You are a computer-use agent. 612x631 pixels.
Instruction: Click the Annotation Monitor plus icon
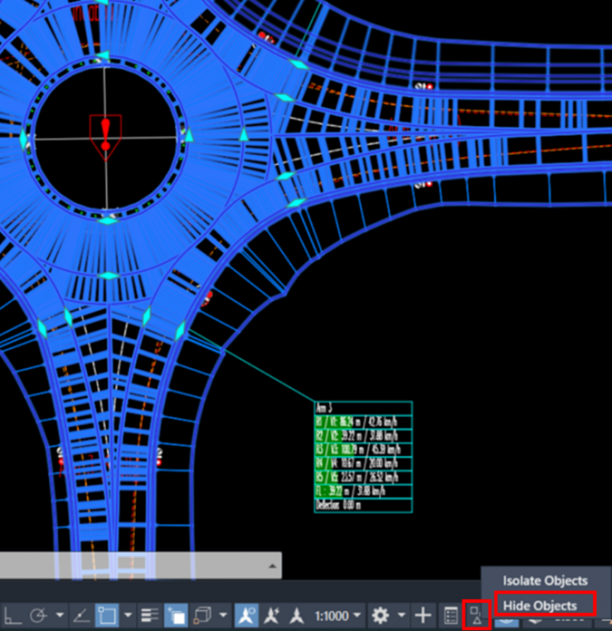423,615
